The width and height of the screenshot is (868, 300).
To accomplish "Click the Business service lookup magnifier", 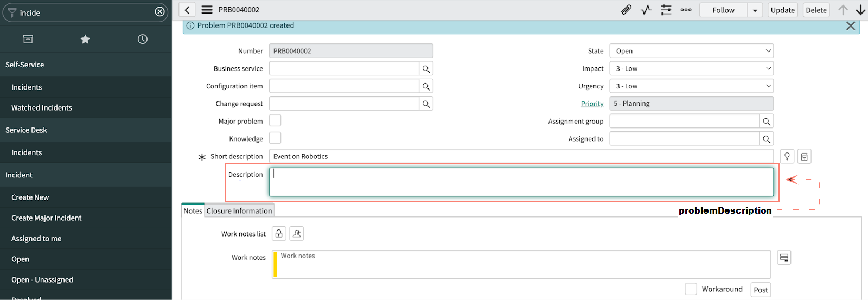I will pyautogui.click(x=426, y=69).
